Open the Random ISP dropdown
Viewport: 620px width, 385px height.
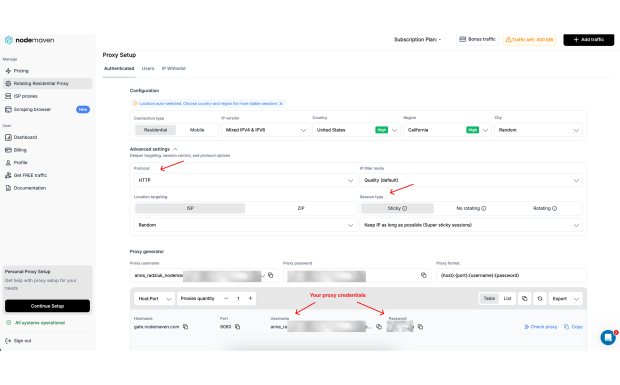245,225
